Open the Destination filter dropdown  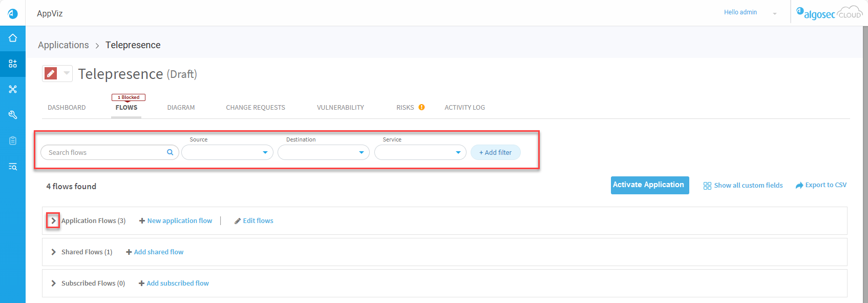[323, 152]
